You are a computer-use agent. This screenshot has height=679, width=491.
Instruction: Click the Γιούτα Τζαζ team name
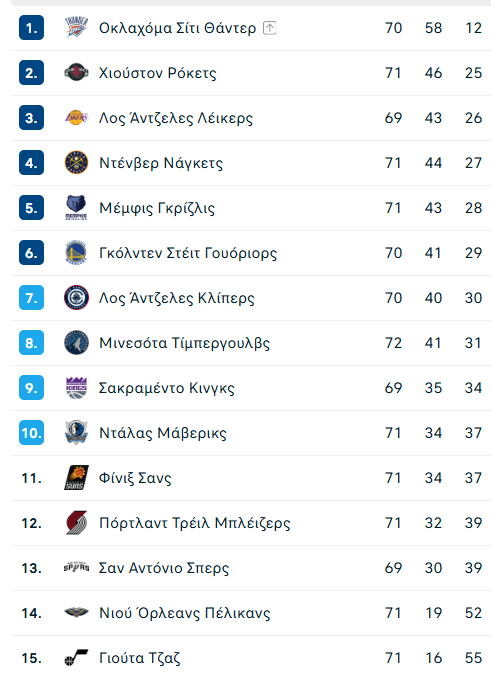click(x=139, y=658)
